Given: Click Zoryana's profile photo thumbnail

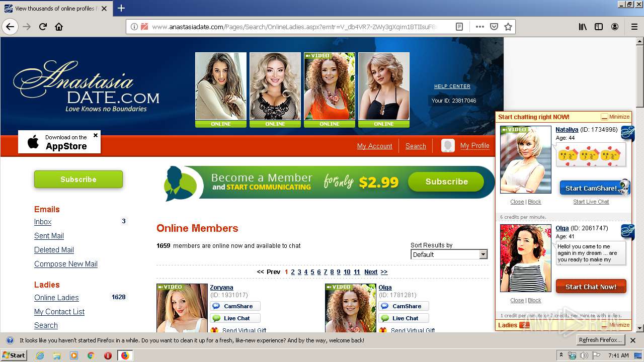Looking at the screenshot, I should click(182, 308).
